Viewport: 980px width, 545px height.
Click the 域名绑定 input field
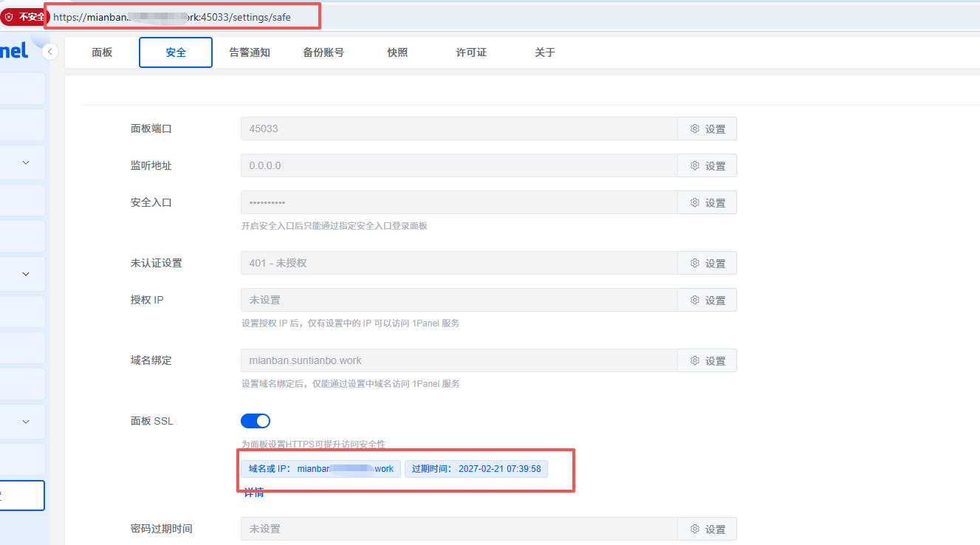pos(458,360)
